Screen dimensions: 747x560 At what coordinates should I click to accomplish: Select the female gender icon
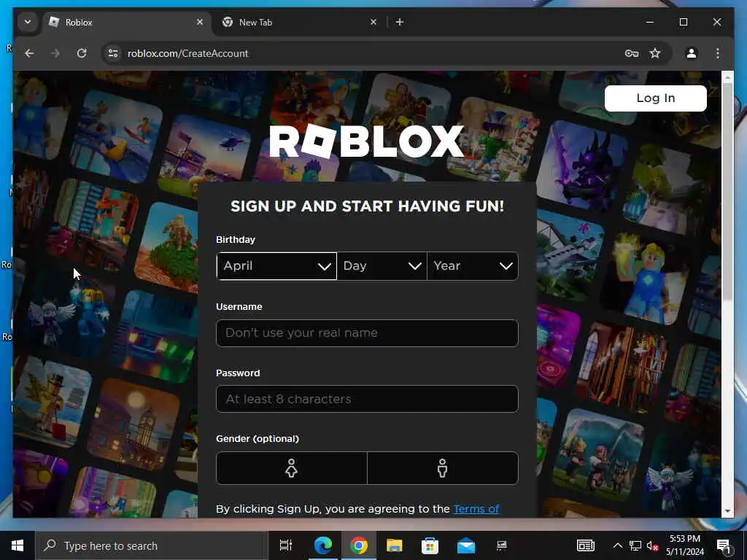[292, 468]
